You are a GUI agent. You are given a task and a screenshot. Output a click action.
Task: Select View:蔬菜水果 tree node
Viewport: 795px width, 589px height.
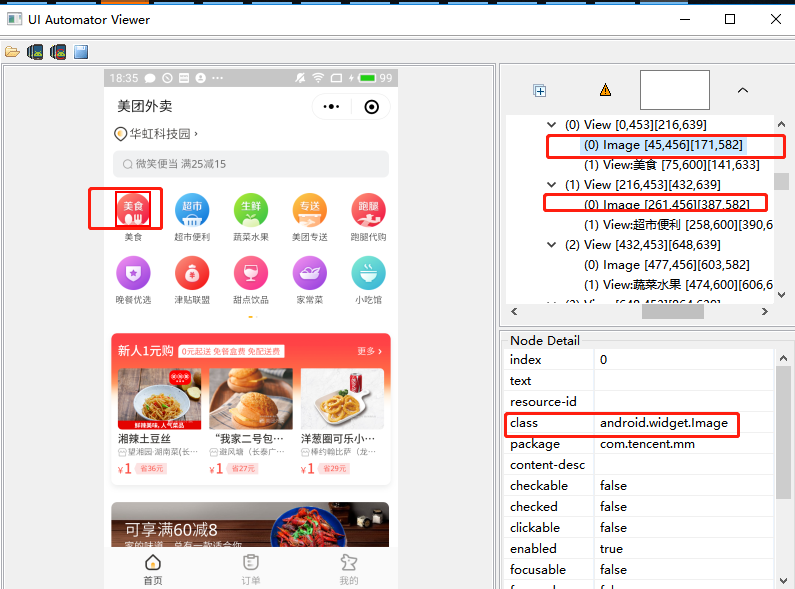[678, 285]
